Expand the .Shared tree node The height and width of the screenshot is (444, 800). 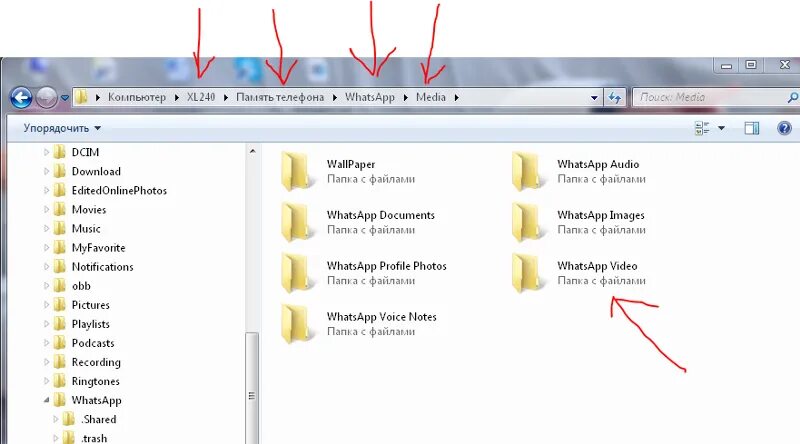(56, 419)
